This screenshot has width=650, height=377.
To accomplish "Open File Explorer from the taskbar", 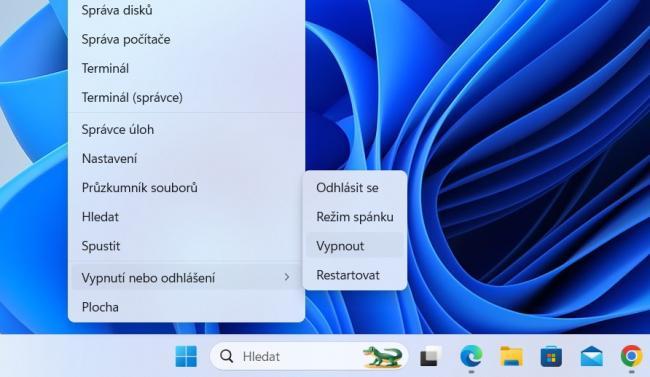I will (x=512, y=356).
